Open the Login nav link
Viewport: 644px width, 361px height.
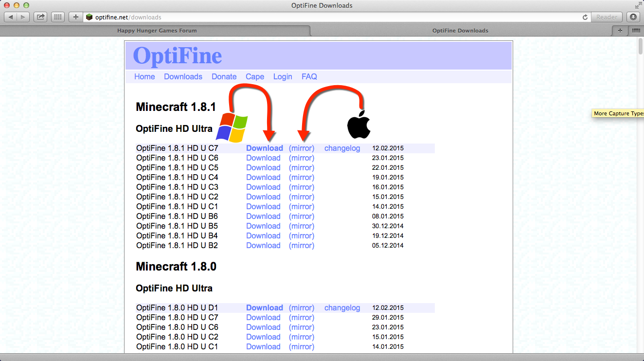tap(283, 77)
